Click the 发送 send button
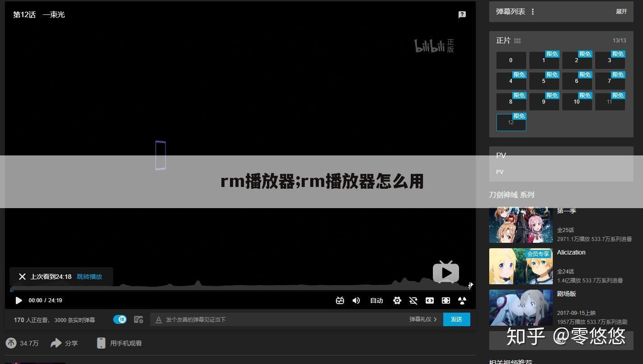Screen dimensions: 643x364 [457, 319]
